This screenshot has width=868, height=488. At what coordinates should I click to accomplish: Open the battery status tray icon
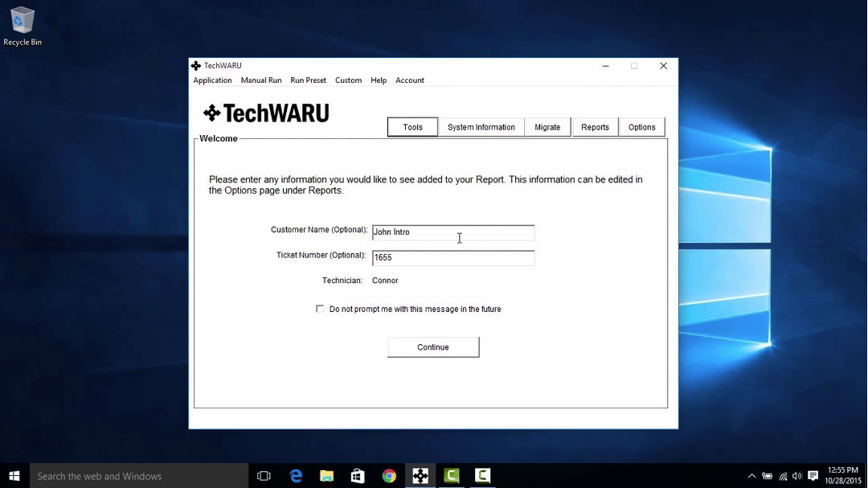point(768,476)
